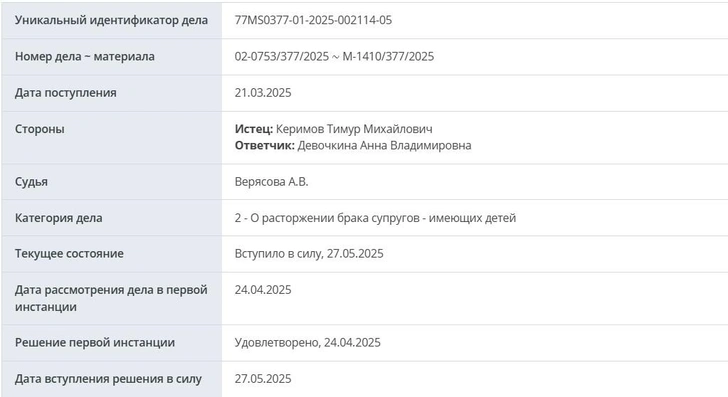Click plaintiff name Керимов Тимур Михайлович
This screenshot has width=728, height=397.
[354, 129]
